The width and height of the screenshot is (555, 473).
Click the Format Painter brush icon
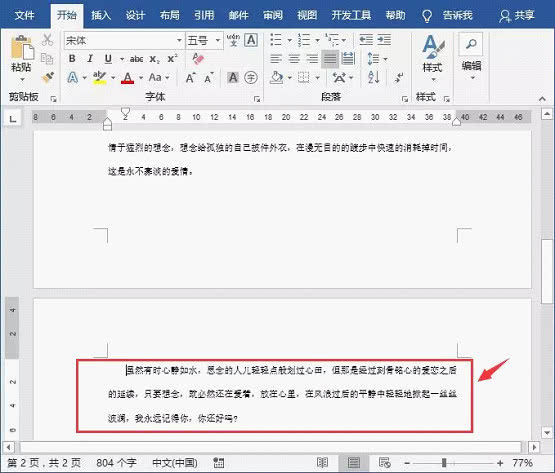(x=47, y=77)
